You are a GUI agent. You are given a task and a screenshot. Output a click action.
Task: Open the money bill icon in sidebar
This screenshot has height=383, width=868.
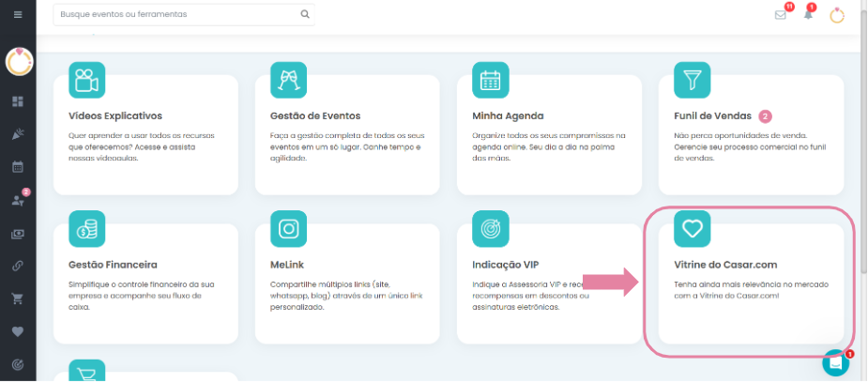[x=18, y=234]
